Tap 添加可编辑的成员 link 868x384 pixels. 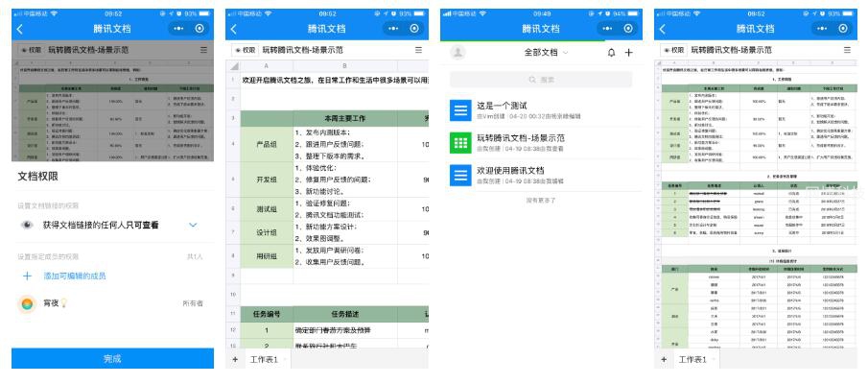(75, 276)
